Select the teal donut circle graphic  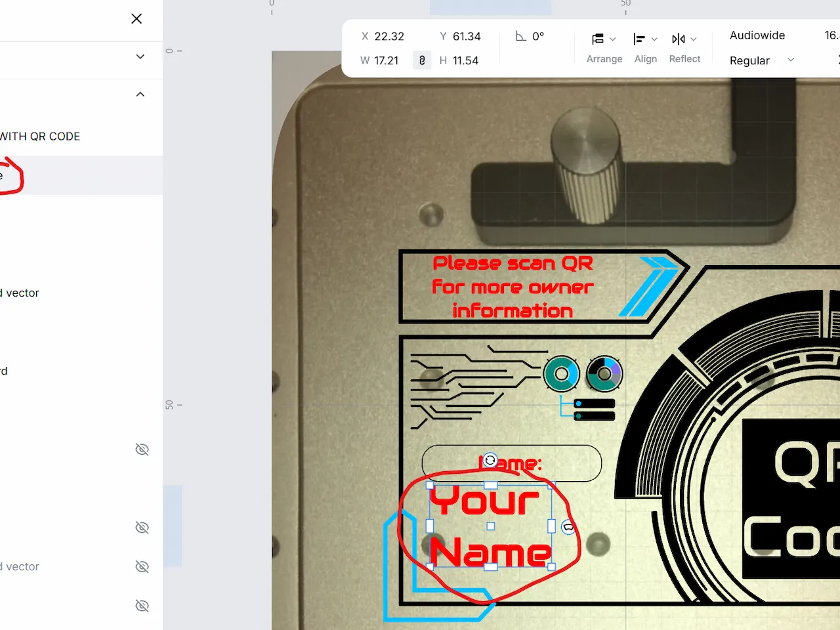561,374
